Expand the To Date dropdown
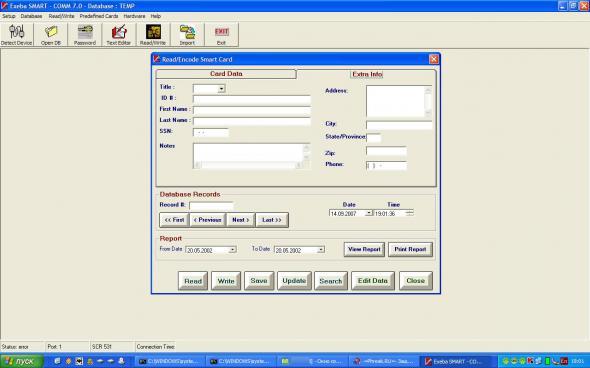The image size is (590, 368). point(321,250)
